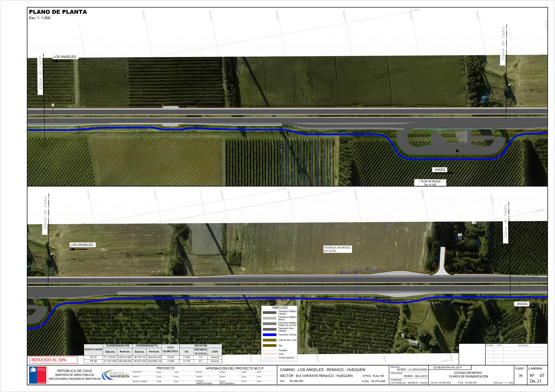Click the ALEX LEIGHTON G. inspector name
The image size is (555, 392).
point(227,384)
